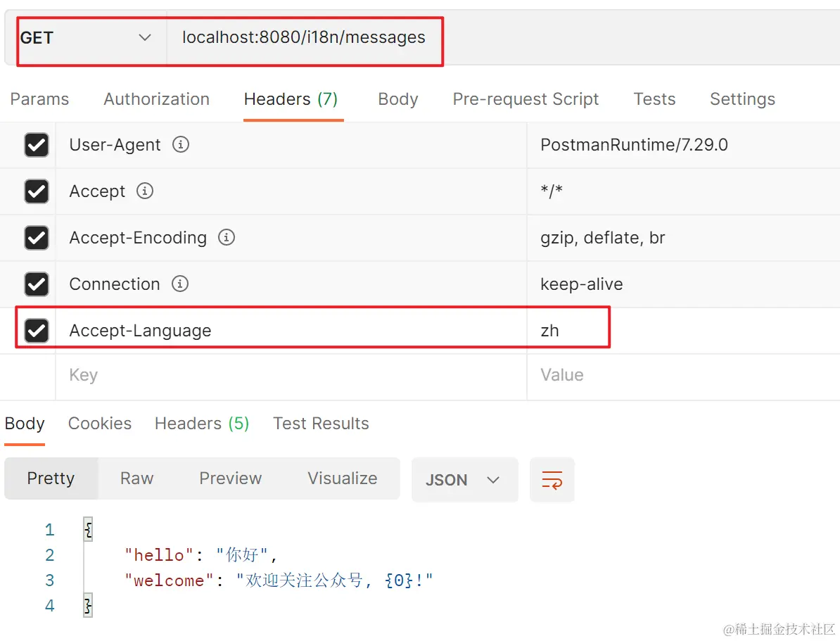Viewport: 840px width, 641px height.
Task: Open the response Cookies tab
Action: click(x=100, y=424)
